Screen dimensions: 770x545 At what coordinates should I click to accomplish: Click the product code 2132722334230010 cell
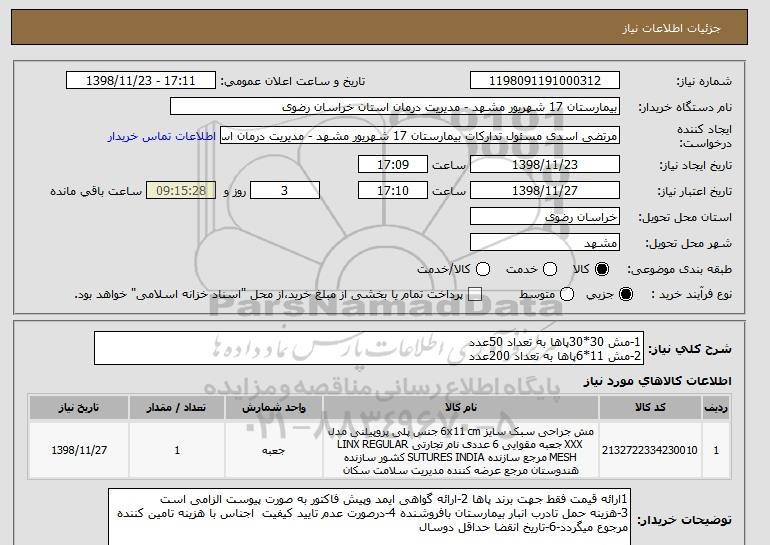coord(650,450)
